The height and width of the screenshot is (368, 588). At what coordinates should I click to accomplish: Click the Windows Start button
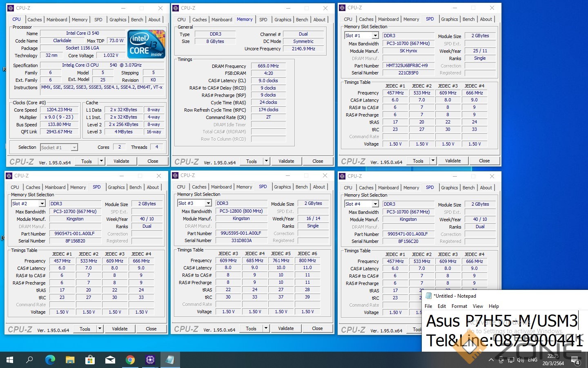click(x=10, y=360)
